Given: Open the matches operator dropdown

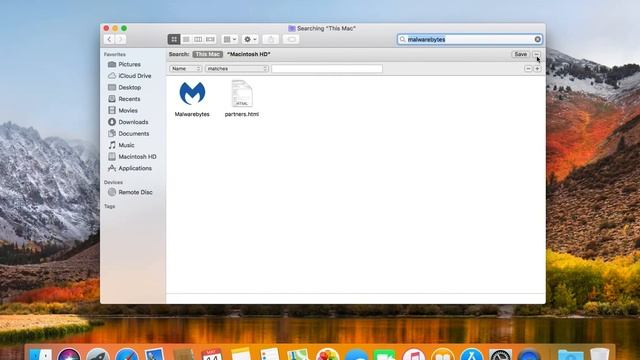Looking at the screenshot, I should pos(237,69).
